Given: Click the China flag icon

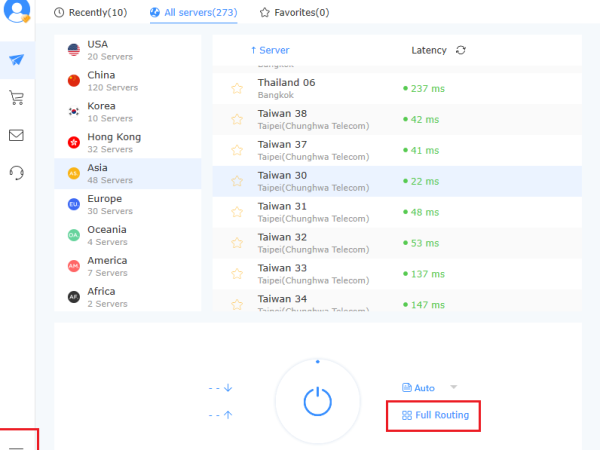Looking at the screenshot, I should coord(74,81).
